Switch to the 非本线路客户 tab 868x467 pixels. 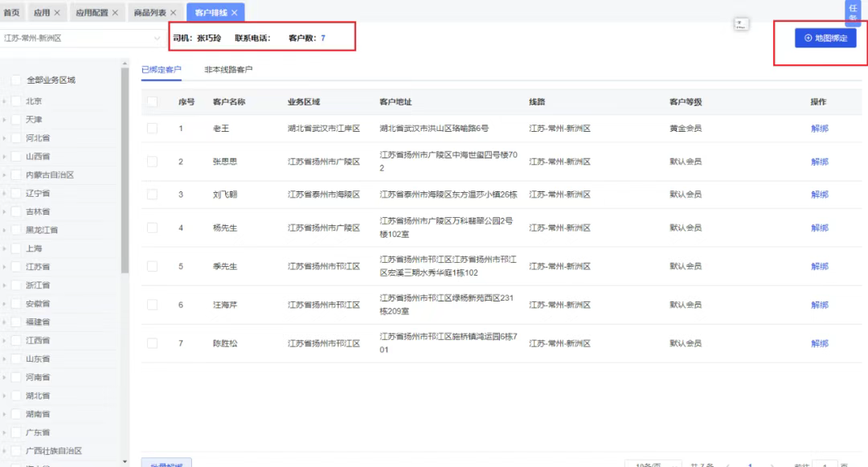tap(228, 70)
